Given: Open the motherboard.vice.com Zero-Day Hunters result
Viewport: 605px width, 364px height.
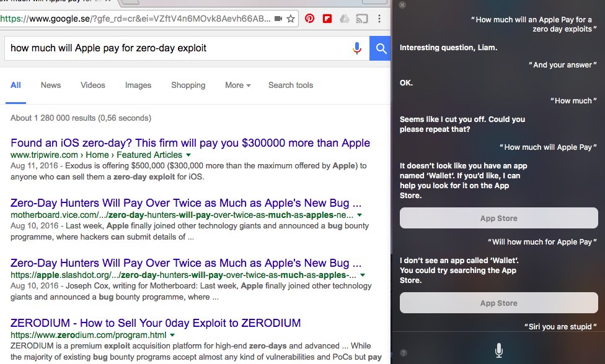Looking at the screenshot, I should 185,203.
